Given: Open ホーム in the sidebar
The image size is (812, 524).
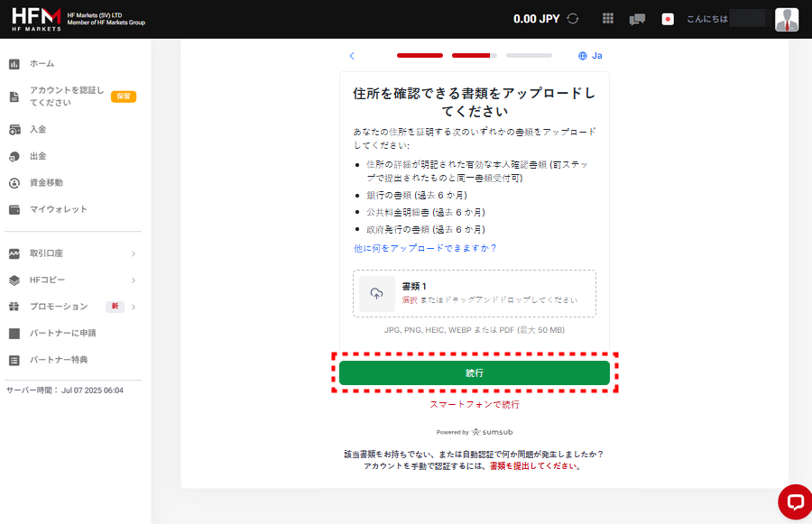Looking at the screenshot, I should point(42,64).
